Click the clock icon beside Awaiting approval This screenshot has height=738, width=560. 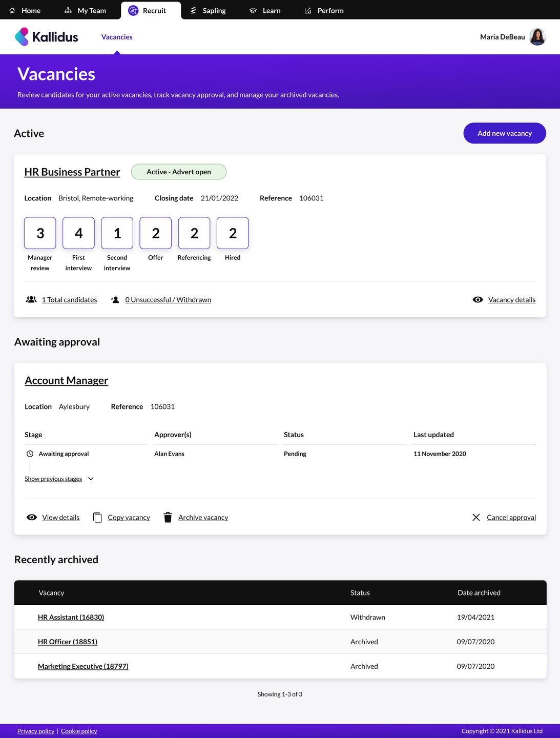click(x=30, y=454)
